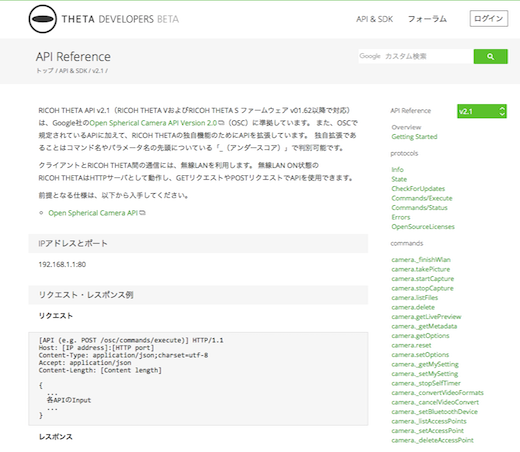This screenshot has width=520, height=452.
Task: Open camera.listFiles command
Action: click(415, 298)
